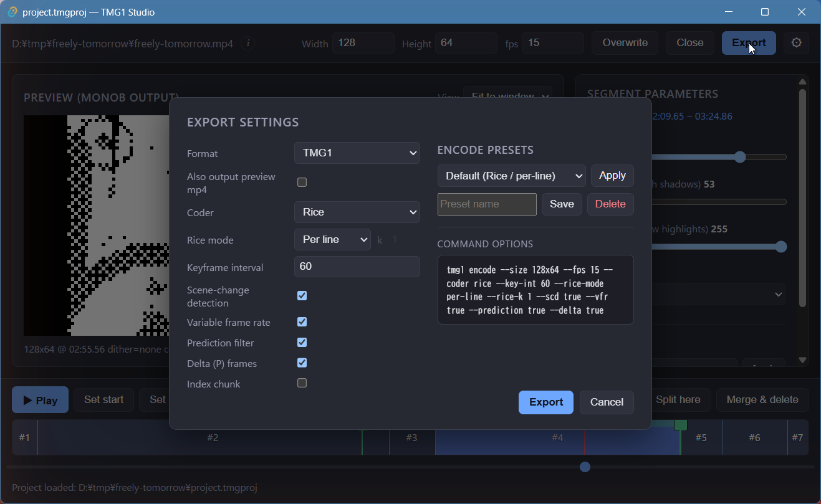Image resolution: width=821 pixels, height=504 pixels.
Task: Select timeline segment #5
Action: [701, 437]
